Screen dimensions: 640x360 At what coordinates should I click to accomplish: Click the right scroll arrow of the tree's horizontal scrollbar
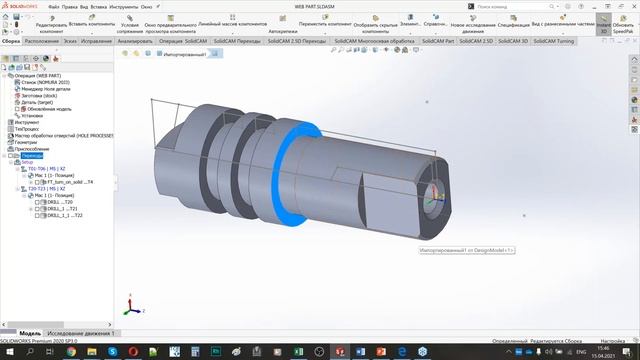point(109,324)
